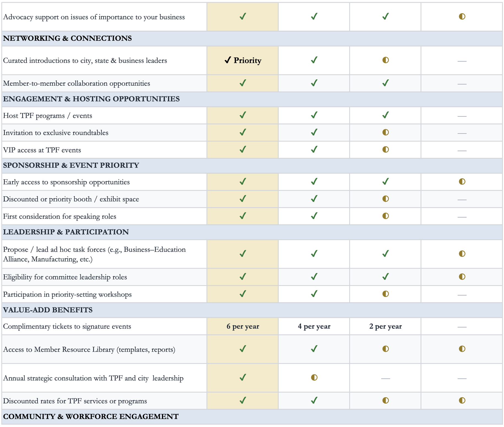This screenshot has width=504, height=427.
Task: Click half-circle icon in Invitation to roundtables row
Action: coord(386,132)
